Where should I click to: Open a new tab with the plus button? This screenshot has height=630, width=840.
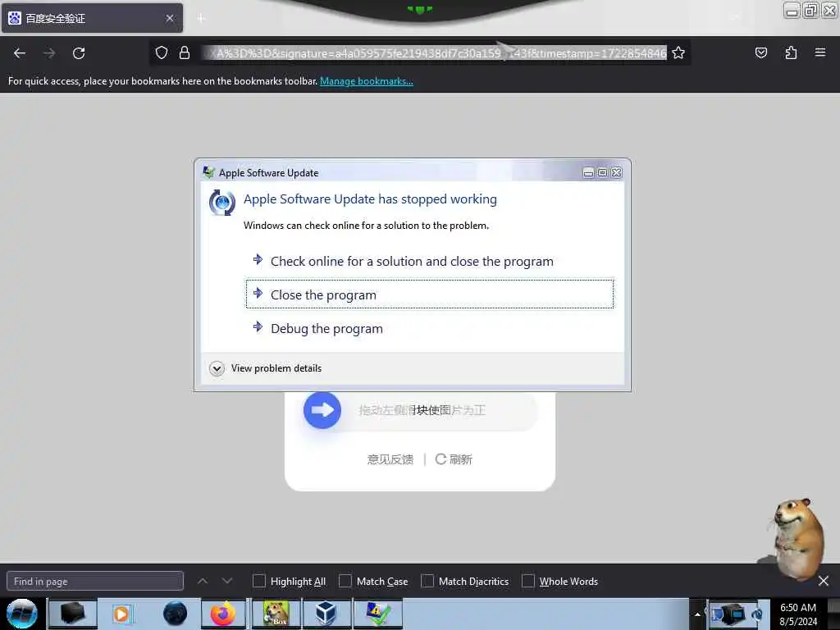click(x=201, y=18)
